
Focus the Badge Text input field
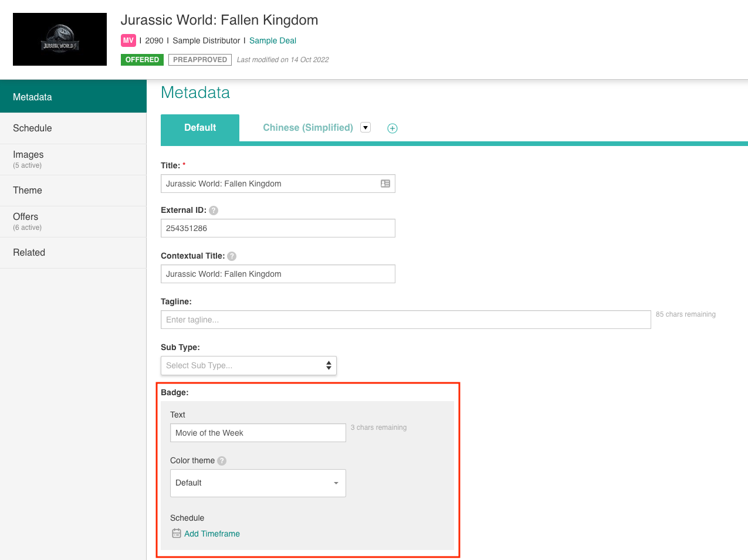point(258,433)
